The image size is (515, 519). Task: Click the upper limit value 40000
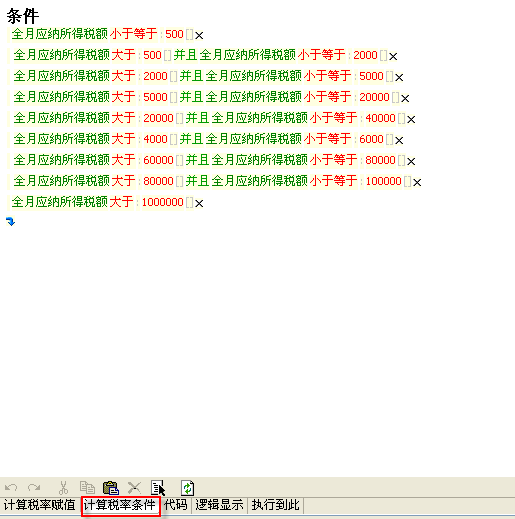pos(380,118)
